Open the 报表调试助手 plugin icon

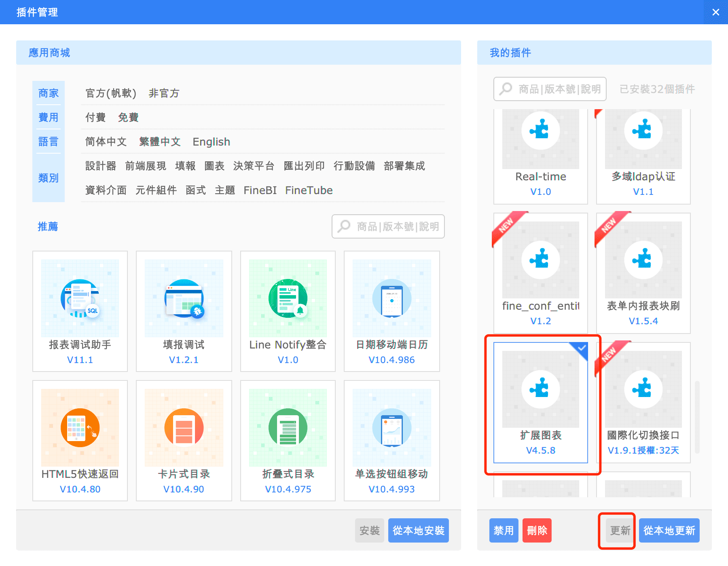(x=80, y=298)
